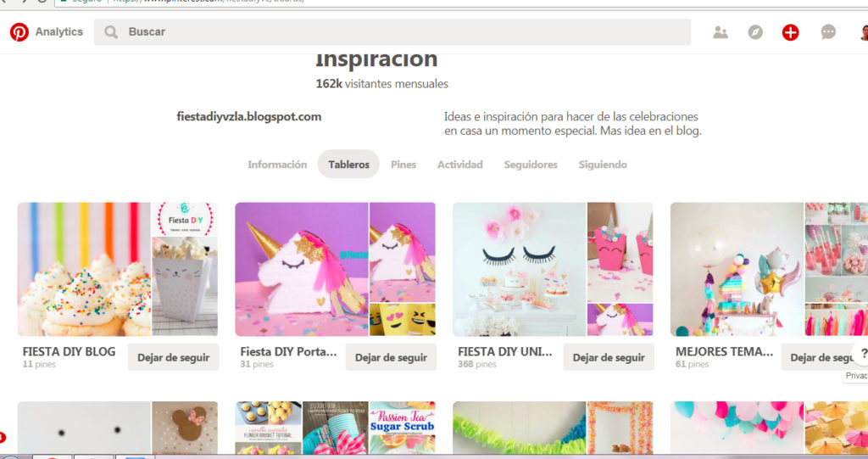Open the Seguidores tab
Image resolution: width=868 pixels, height=459 pixels.
(531, 165)
